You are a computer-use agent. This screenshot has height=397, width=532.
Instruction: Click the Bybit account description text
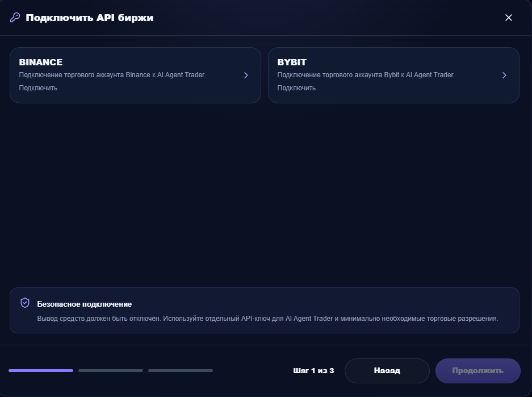(x=366, y=75)
